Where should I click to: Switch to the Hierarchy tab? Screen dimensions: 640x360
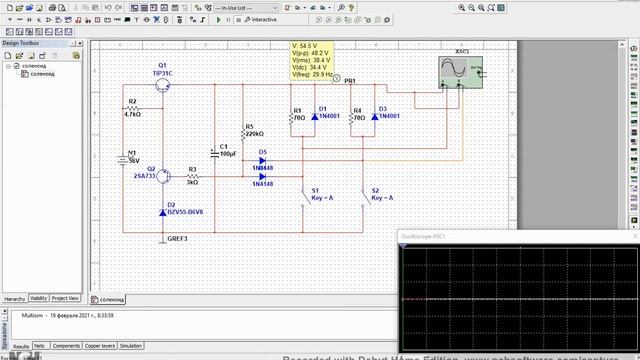(14, 299)
